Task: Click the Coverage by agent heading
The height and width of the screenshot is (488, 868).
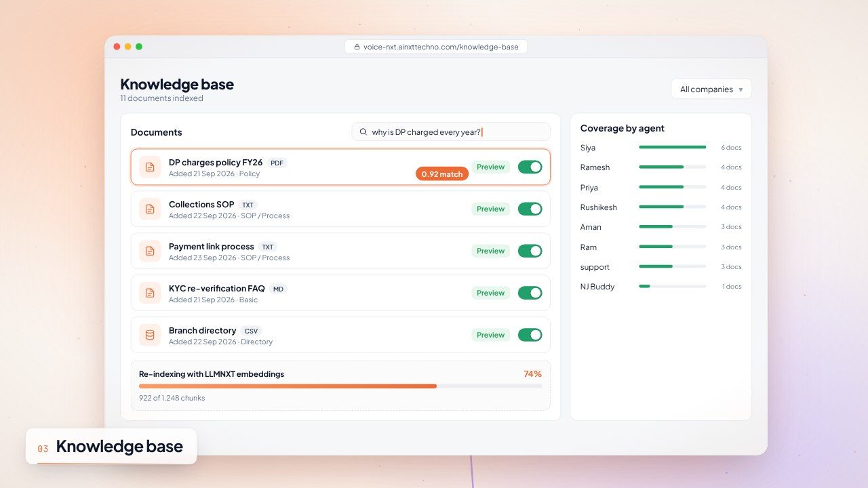Action: 623,128
